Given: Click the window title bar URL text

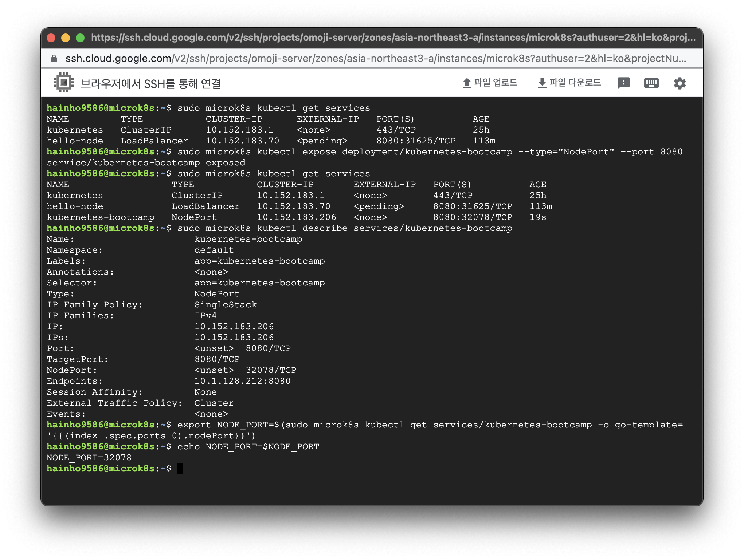Looking at the screenshot, I should [x=393, y=38].
